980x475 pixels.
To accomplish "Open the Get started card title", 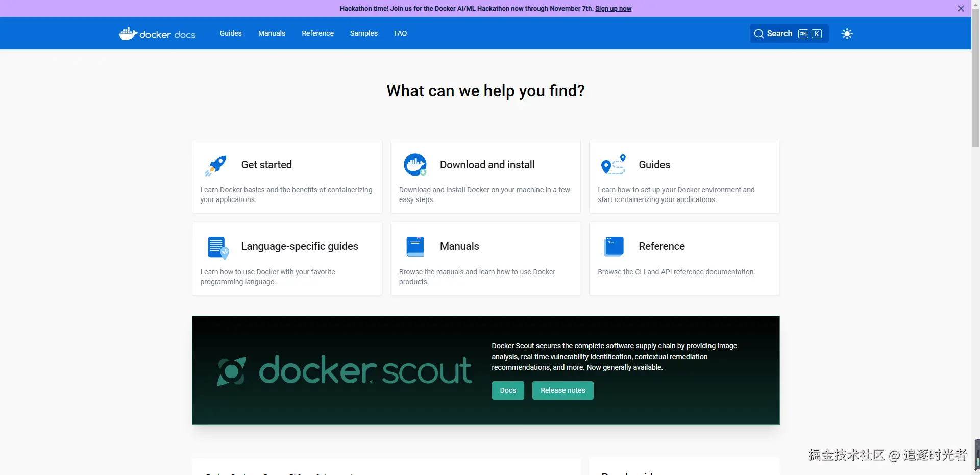I will [x=266, y=165].
